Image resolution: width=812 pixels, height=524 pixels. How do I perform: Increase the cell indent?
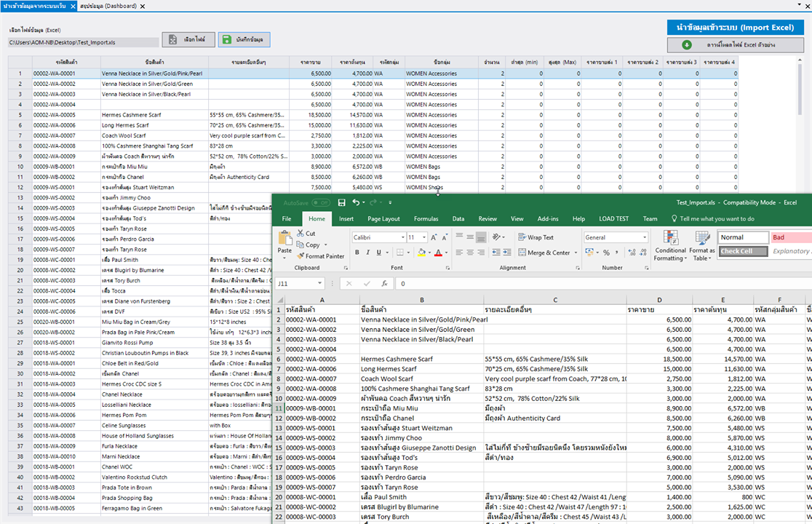(507, 253)
